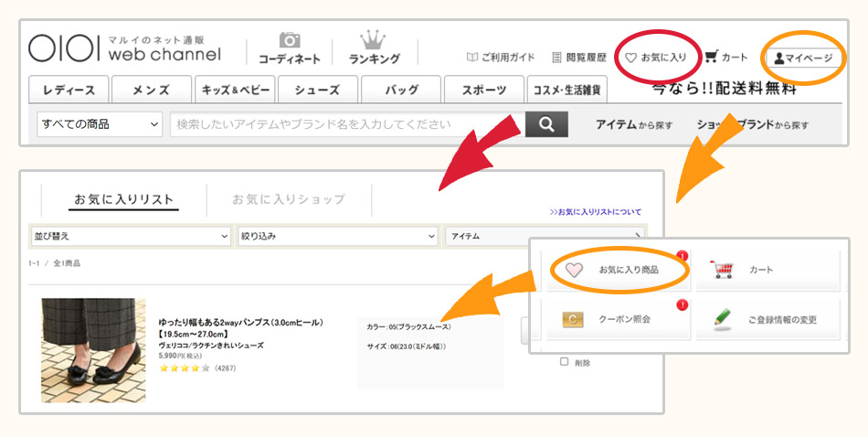This screenshot has width=868, height=437.
Task: Click ヴェリココ/ラクチンきれいシューズ brand name
Action: [x=211, y=345]
